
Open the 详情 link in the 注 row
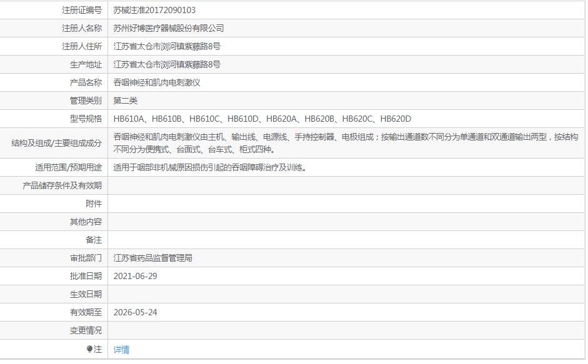click(x=121, y=350)
